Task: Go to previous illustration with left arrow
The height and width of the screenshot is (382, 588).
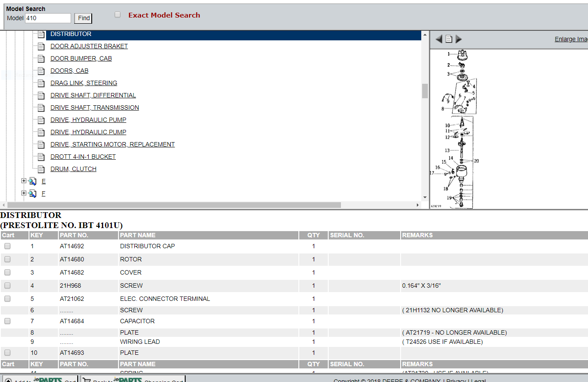Action: point(439,39)
